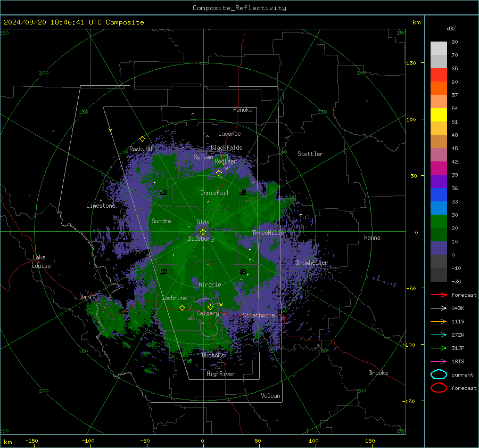Click the 04DK legend label
The height and width of the screenshot is (448, 479).
(x=458, y=308)
